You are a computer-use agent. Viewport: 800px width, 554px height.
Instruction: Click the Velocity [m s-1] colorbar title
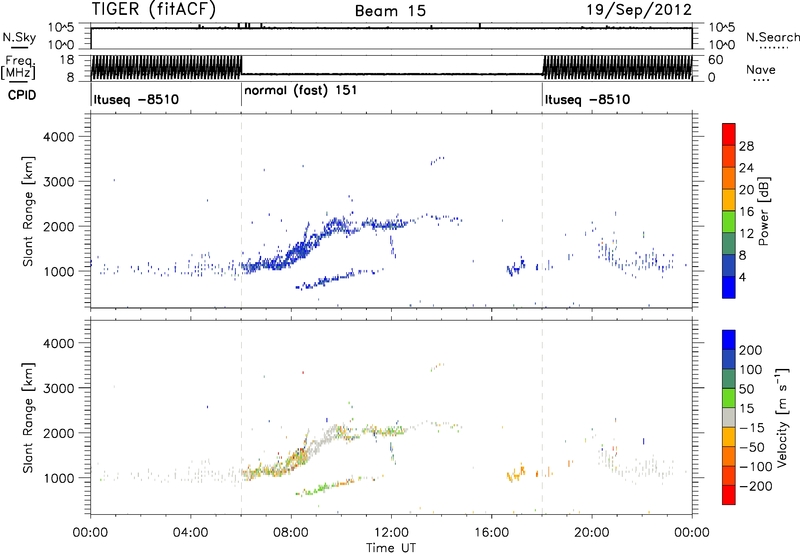pos(781,417)
